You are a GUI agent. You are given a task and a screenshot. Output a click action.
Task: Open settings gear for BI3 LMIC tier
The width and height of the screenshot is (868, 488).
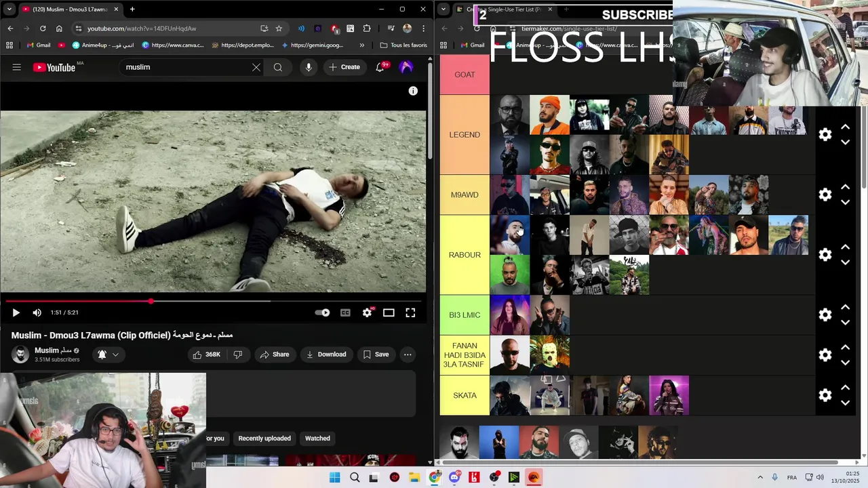(825, 315)
